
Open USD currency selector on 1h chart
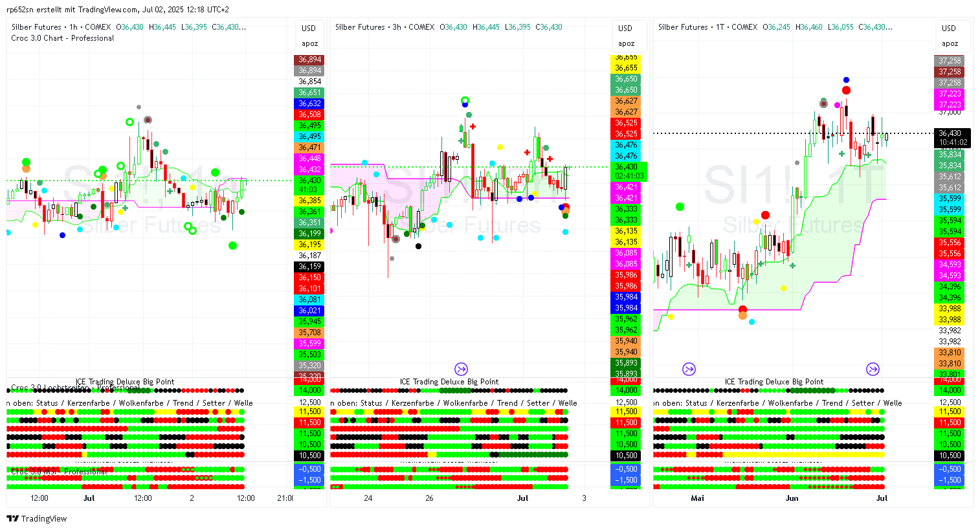click(x=309, y=28)
